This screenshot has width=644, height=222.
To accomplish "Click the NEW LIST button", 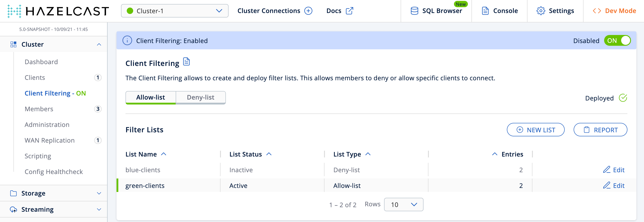I will (x=536, y=130).
